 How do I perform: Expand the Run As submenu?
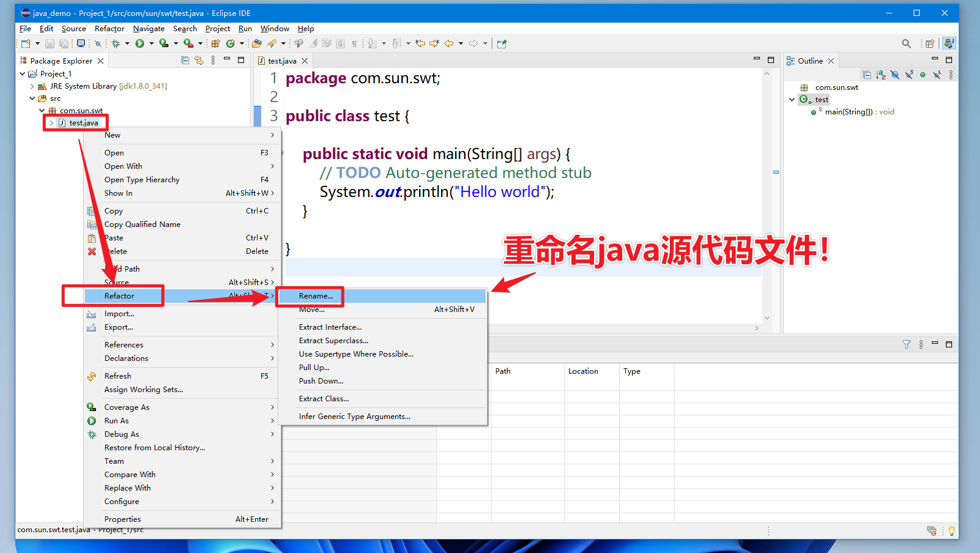(183, 420)
